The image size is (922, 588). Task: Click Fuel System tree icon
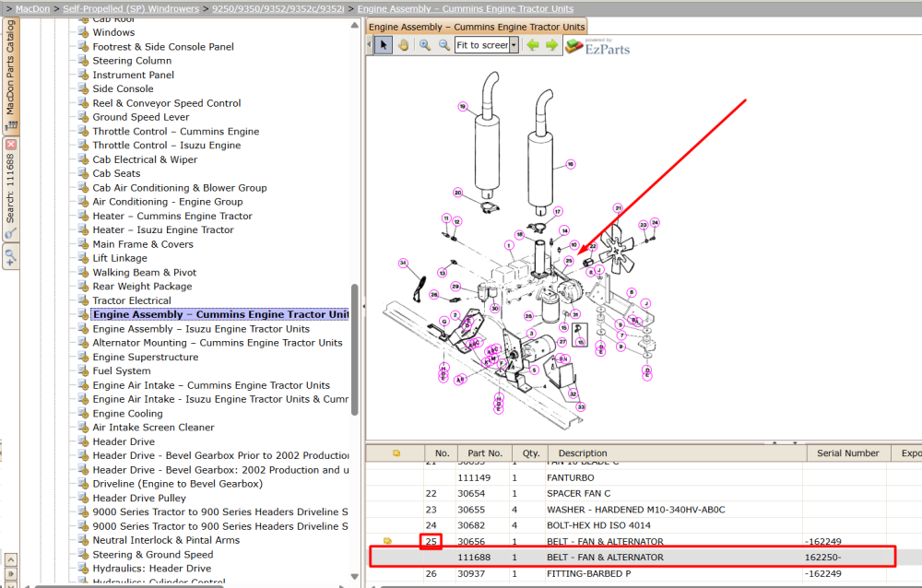coord(84,371)
